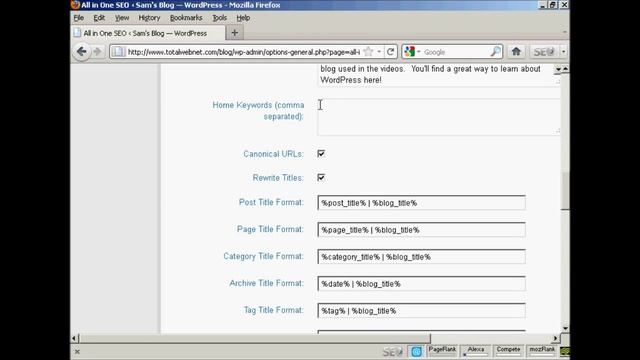Toggle the Canonical URLs checkbox
This screenshot has width=640, height=360.
321,153
